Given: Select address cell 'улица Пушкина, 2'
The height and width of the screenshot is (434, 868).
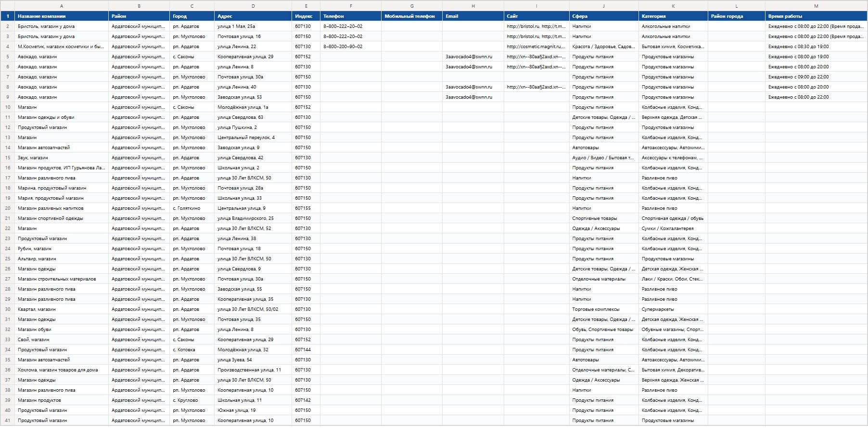Looking at the screenshot, I should (x=253, y=128).
